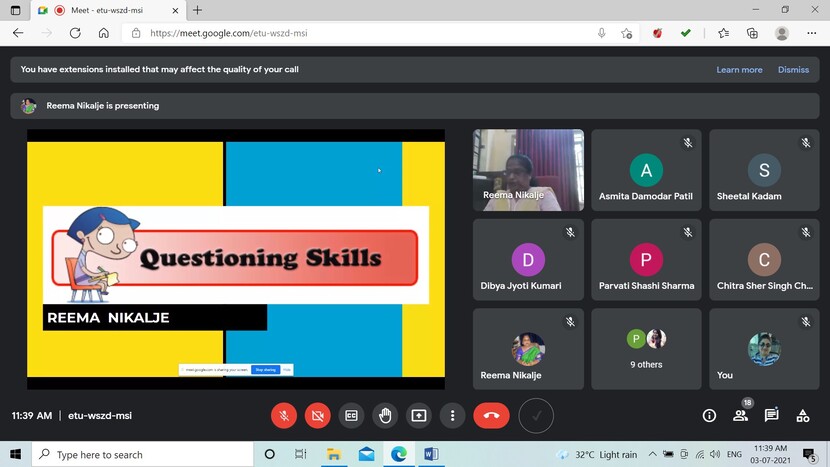Show the participants list of 18 people
Viewport: 830px width, 467px height.
741,415
